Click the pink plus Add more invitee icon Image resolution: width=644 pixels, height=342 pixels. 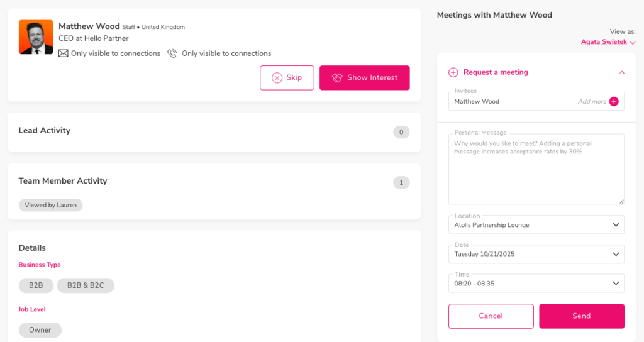point(614,101)
